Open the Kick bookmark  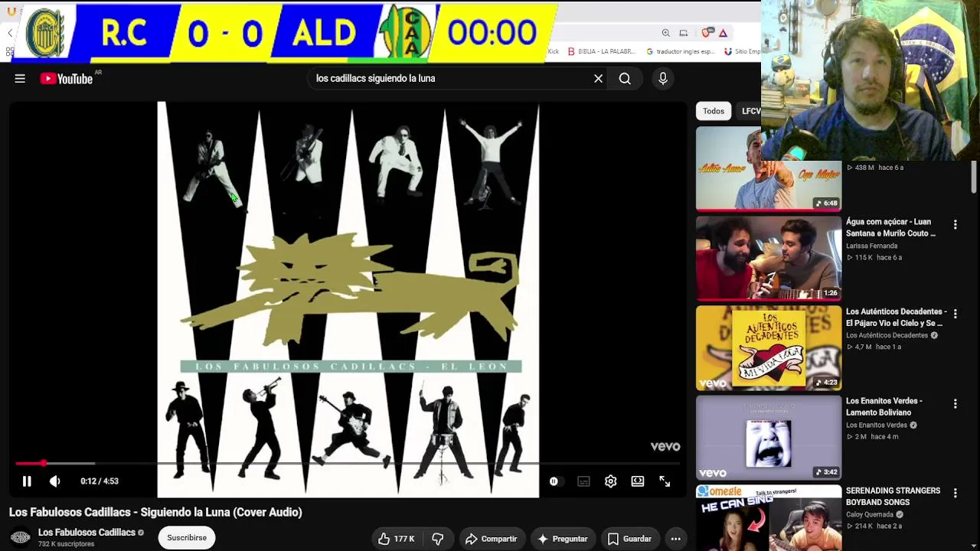click(554, 51)
